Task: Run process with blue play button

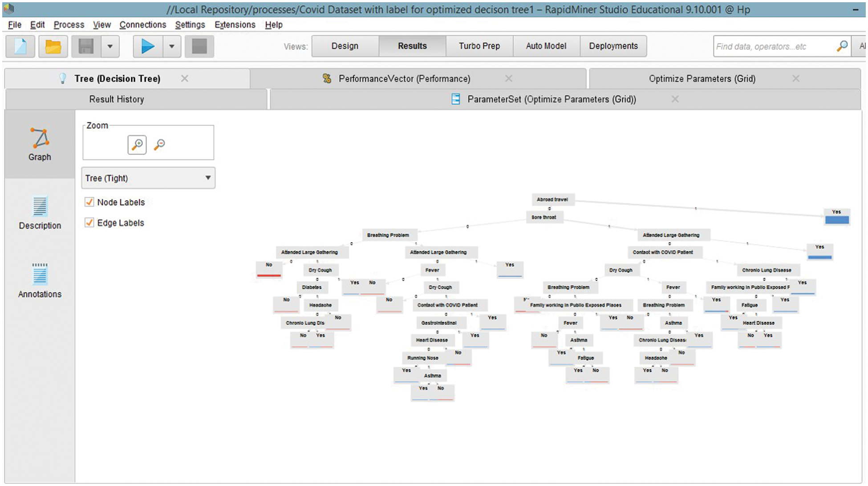Action: [x=148, y=46]
